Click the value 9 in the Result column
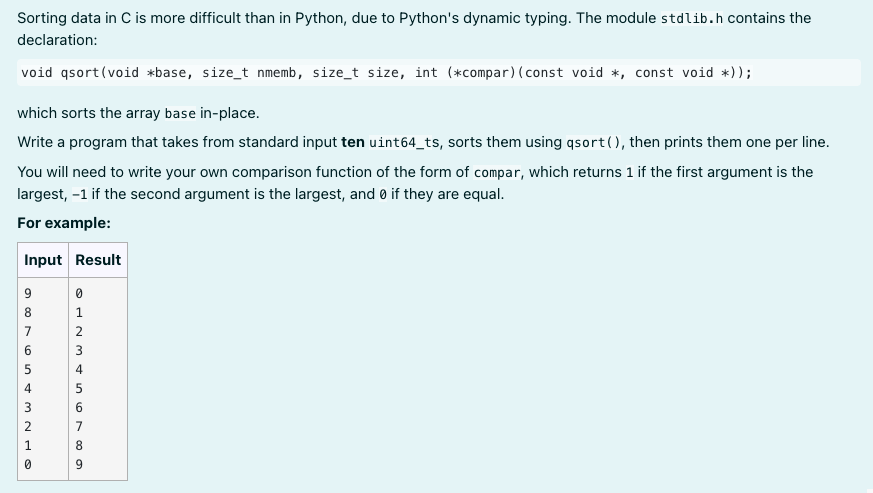873x493 pixels. (79, 464)
